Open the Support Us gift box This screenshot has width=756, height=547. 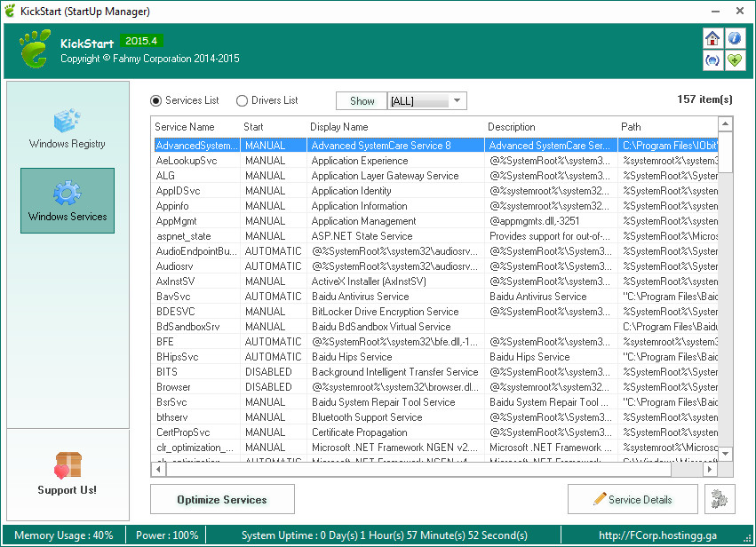[68, 473]
